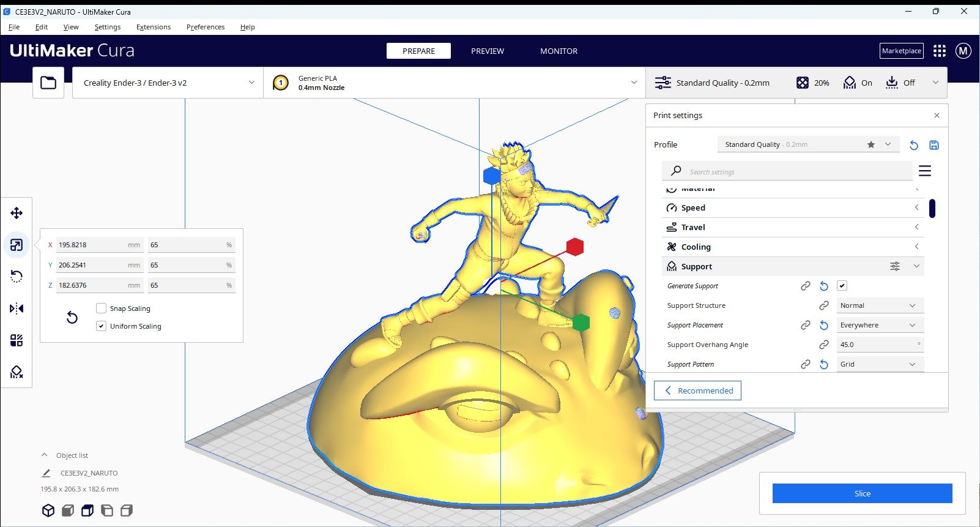
Task: Close the Print settings panel
Action: tap(937, 115)
